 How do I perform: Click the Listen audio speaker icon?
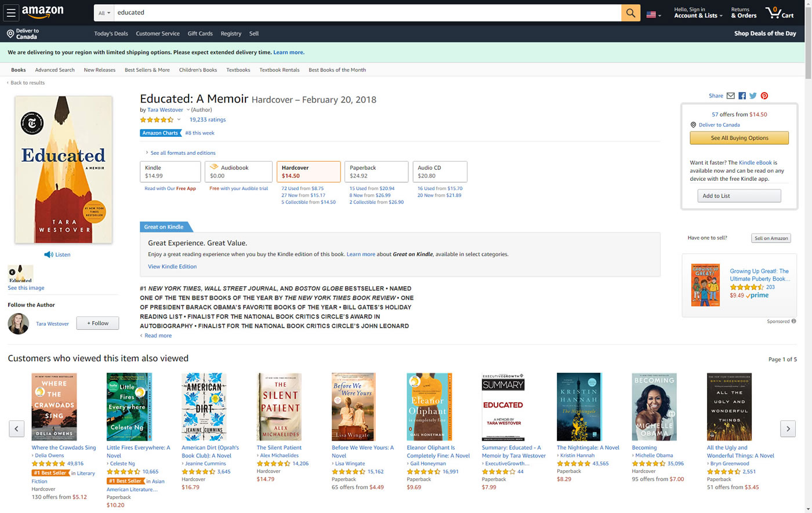coord(49,254)
